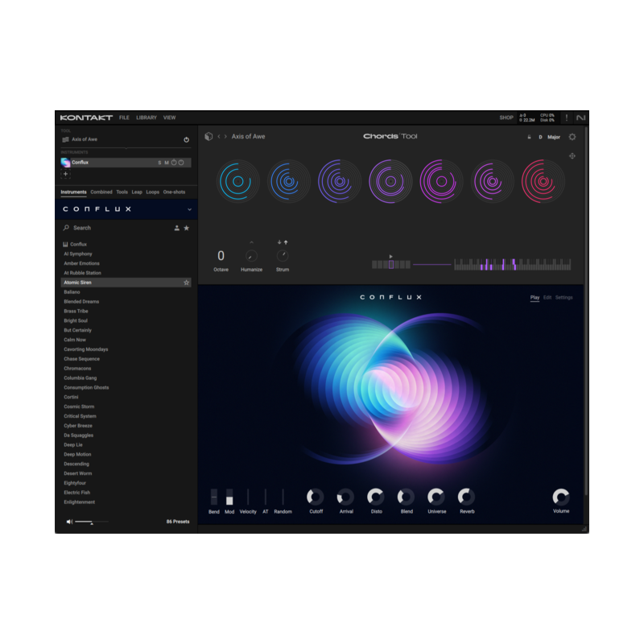Click the Axis of Awe preset name

248,136
